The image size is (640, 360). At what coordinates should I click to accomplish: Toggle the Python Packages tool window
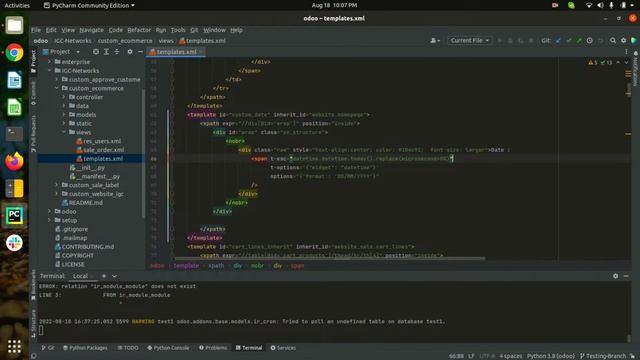(85, 348)
